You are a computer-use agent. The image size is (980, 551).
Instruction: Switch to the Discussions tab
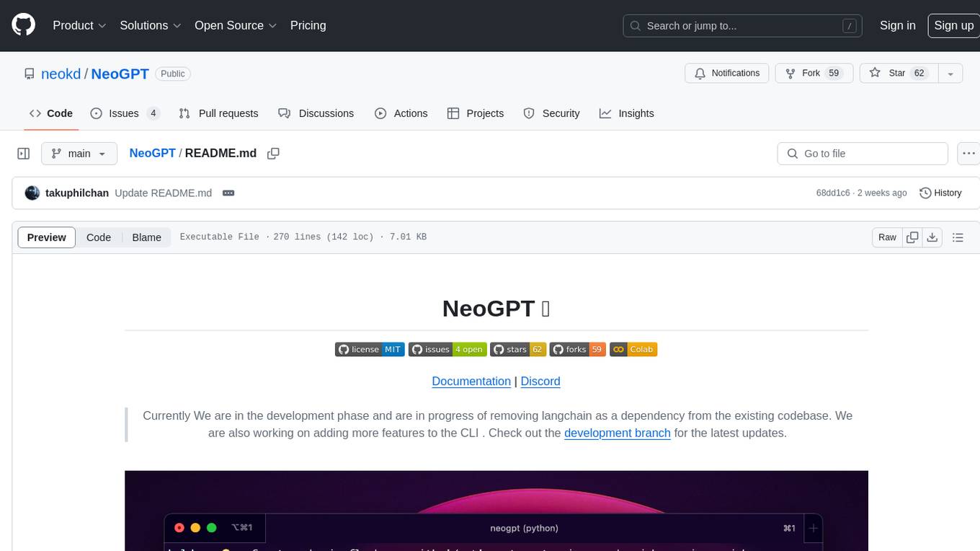[316, 113]
